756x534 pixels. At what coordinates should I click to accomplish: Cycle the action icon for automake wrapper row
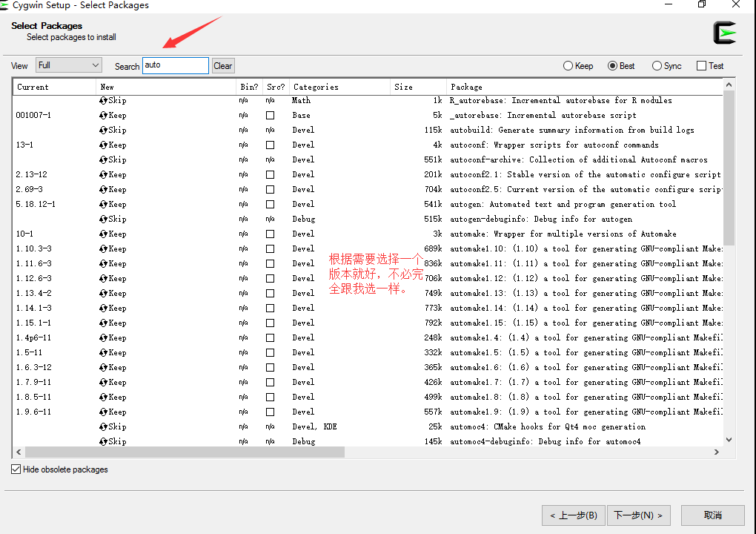click(103, 234)
